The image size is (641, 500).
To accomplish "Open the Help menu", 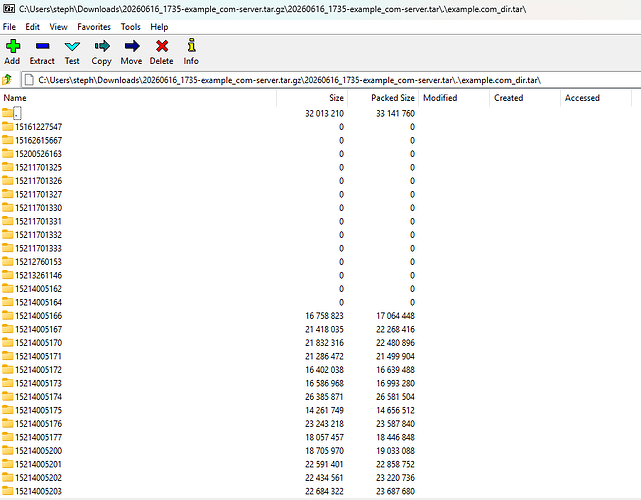I will click(159, 27).
